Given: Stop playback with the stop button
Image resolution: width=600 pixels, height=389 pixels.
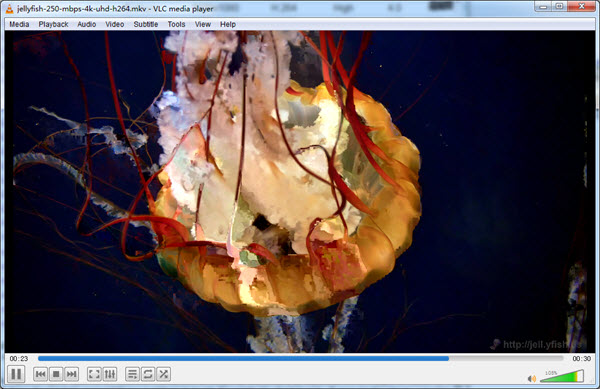Looking at the screenshot, I should point(56,374).
